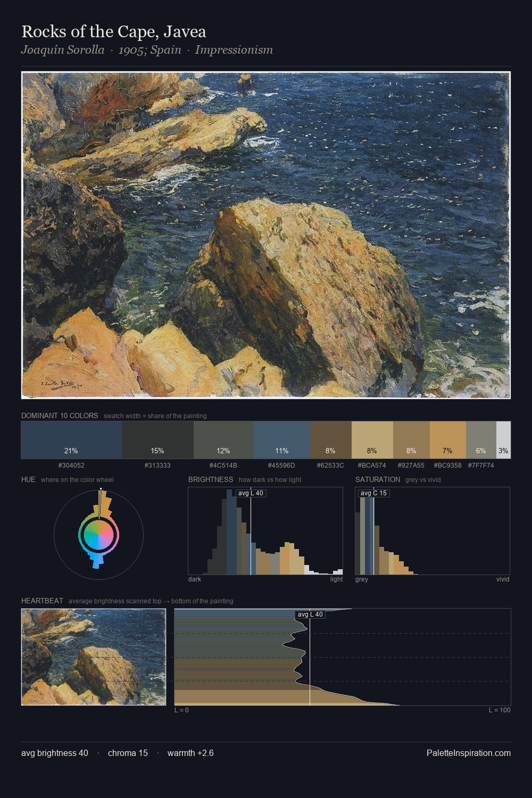Select the #BC9358 ochre swatch at 7%
Screen dimensions: 532x798
click(448, 440)
